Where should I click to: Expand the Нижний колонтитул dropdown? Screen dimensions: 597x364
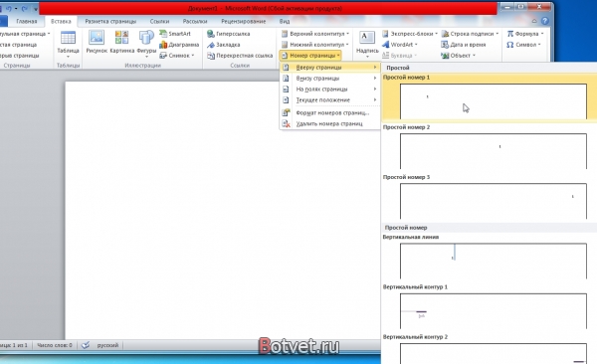click(x=315, y=45)
